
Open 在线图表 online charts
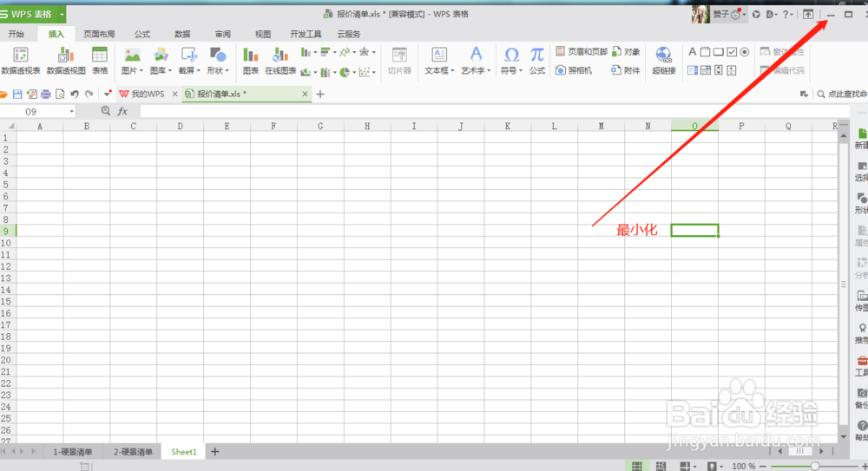click(280, 61)
